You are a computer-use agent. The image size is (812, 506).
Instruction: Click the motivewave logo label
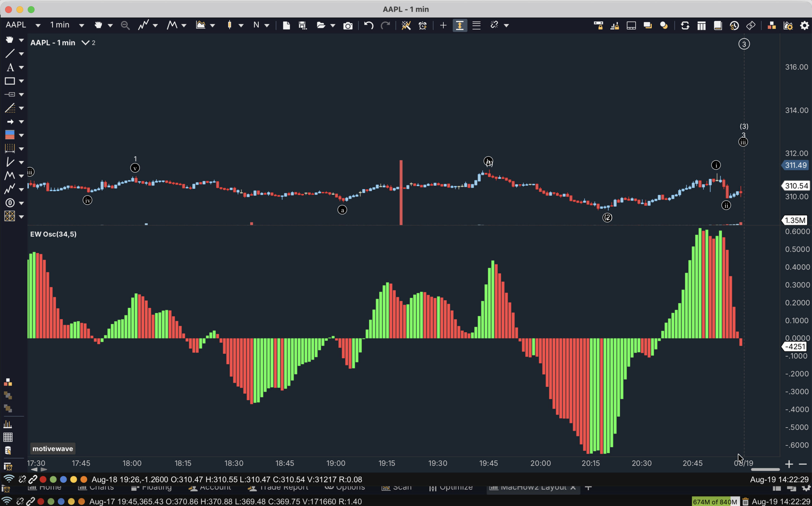coord(53,449)
